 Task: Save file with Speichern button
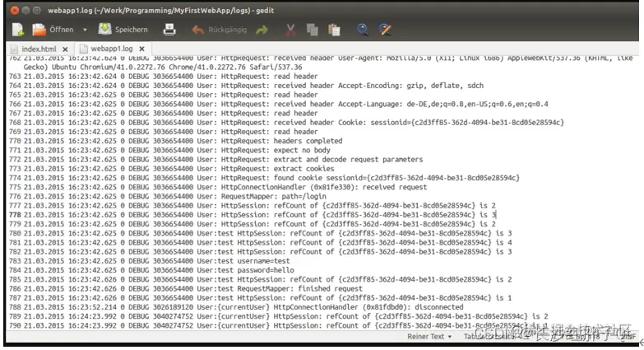(x=123, y=30)
